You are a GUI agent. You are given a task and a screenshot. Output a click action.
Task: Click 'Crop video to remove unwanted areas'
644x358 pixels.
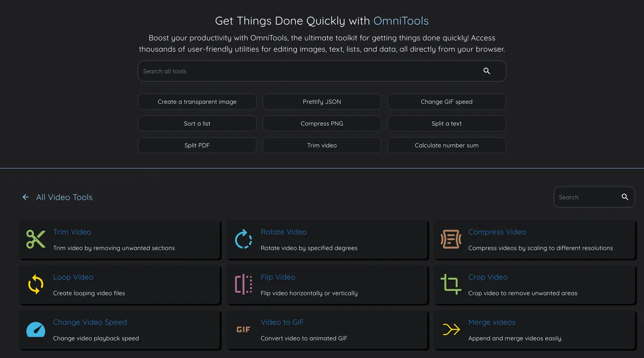click(x=523, y=293)
